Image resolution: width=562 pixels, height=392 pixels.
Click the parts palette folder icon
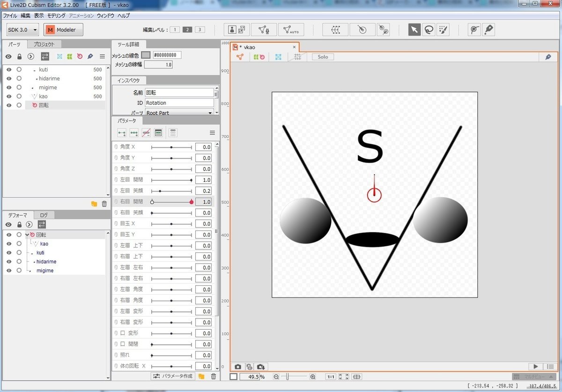tap(94, 204)
